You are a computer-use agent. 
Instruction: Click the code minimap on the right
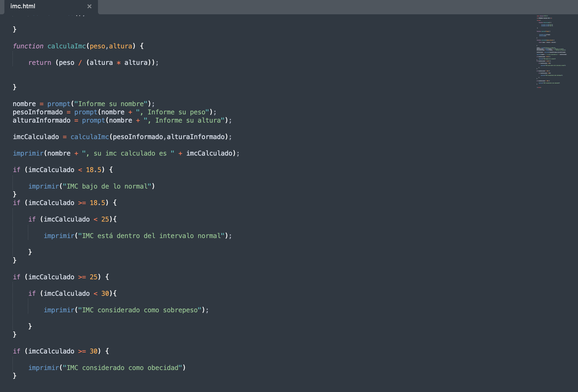(x=551, y=52)
